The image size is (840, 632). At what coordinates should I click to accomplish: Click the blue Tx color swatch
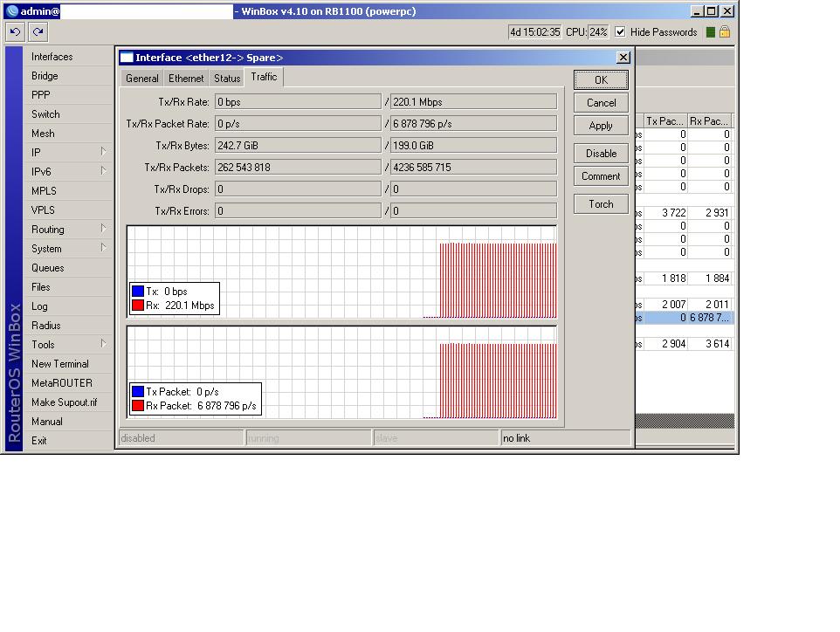[x=138, y=291]
